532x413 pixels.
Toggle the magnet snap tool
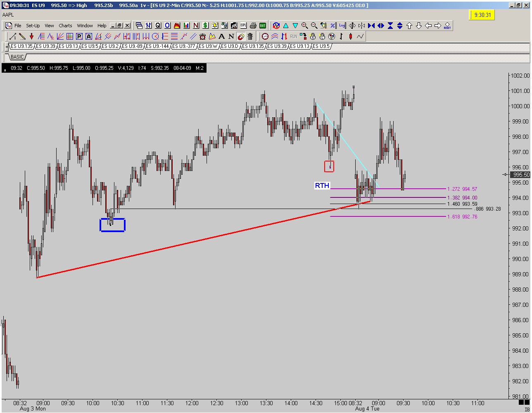tap(241, 36)
